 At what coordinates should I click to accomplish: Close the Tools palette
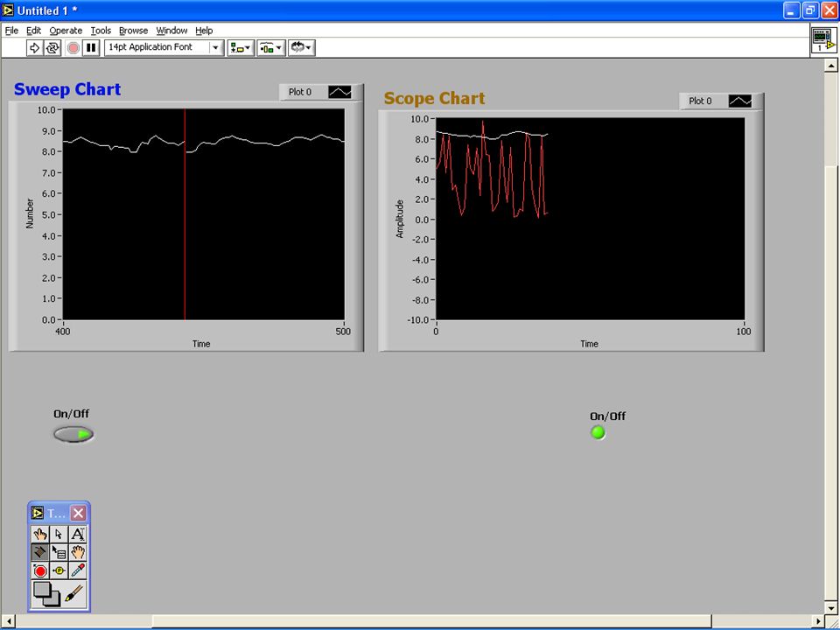pyautogui.click(x=78, y=514)
